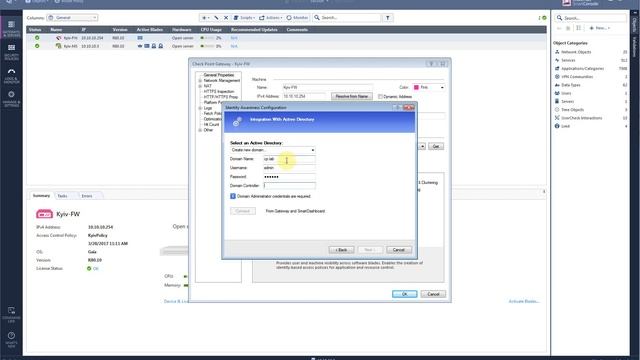Click Monitor in the gateways toolbar

click(298, 18)
